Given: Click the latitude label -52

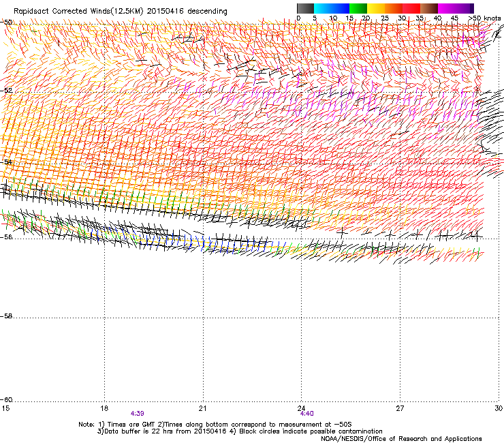Looking at the screenshot, I should (x=6, y=91).
